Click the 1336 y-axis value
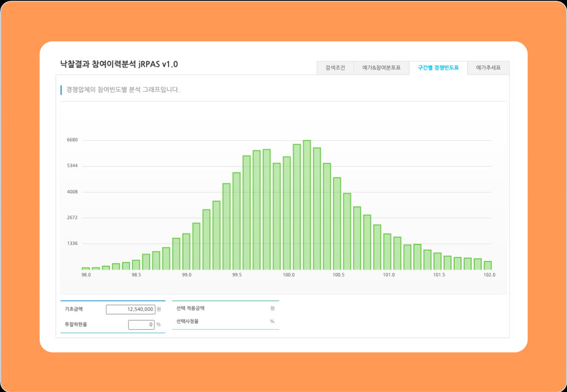The image size is (567, 392). click(x=73, y=244)
